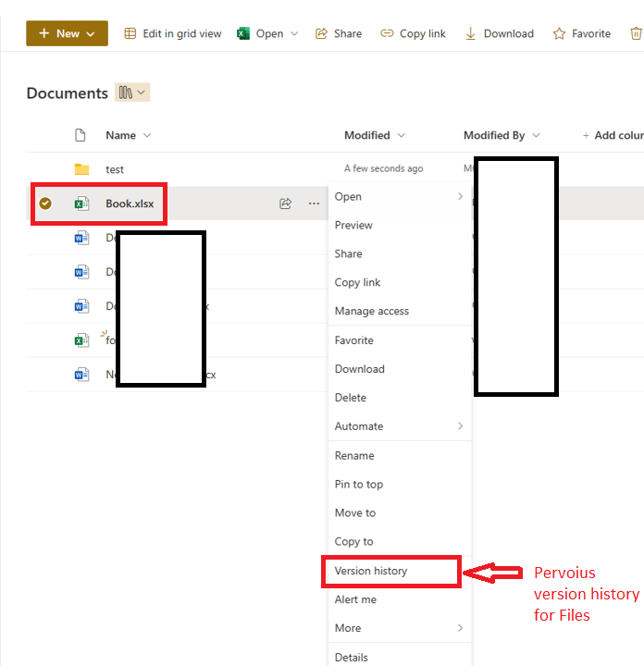Select Details in the context menu
Screen dimensions: 644x666
[x=400, y=657]
